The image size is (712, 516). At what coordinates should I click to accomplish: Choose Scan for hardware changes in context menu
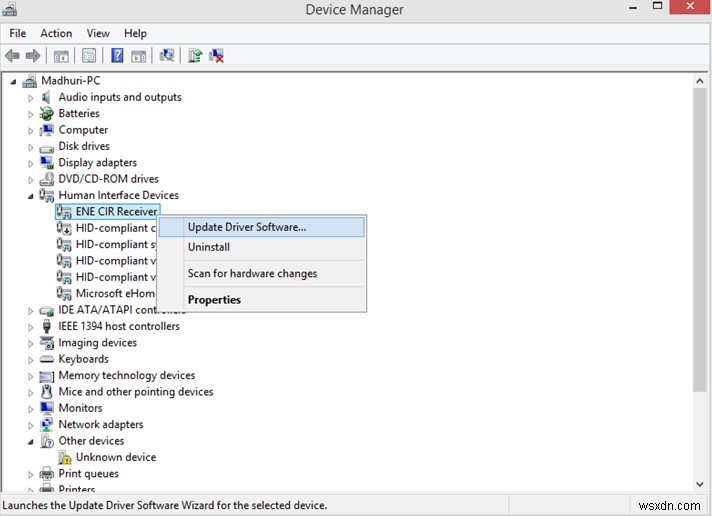pyautogui.click(x=262, y=273)
